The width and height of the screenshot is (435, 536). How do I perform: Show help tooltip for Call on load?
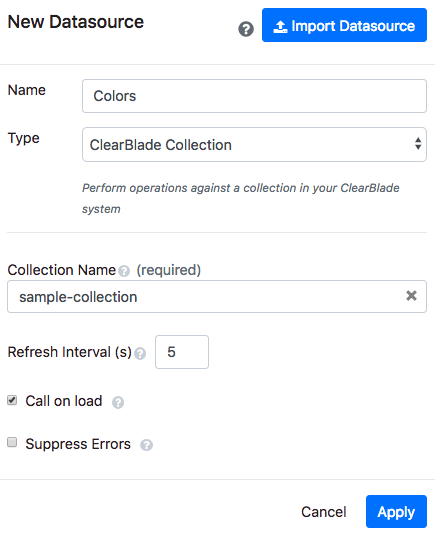(x=118, y=403)
